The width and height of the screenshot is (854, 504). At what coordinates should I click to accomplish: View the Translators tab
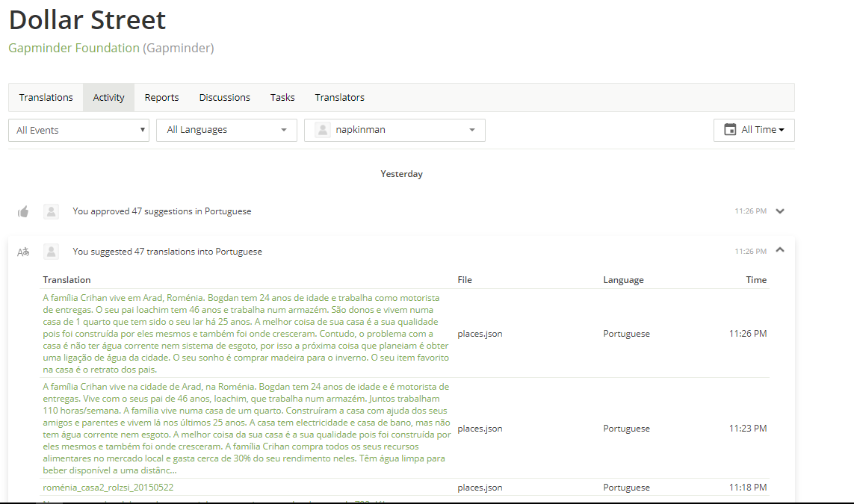339,97
